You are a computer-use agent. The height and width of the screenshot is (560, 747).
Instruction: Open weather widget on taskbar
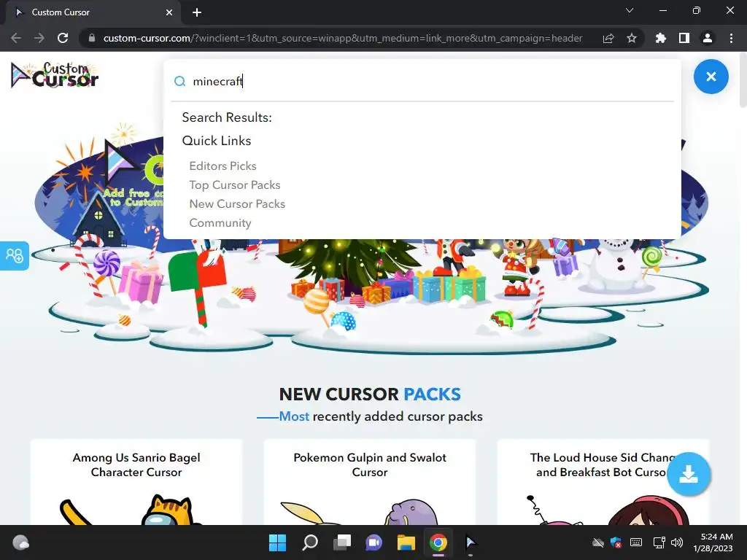point(20,542)
